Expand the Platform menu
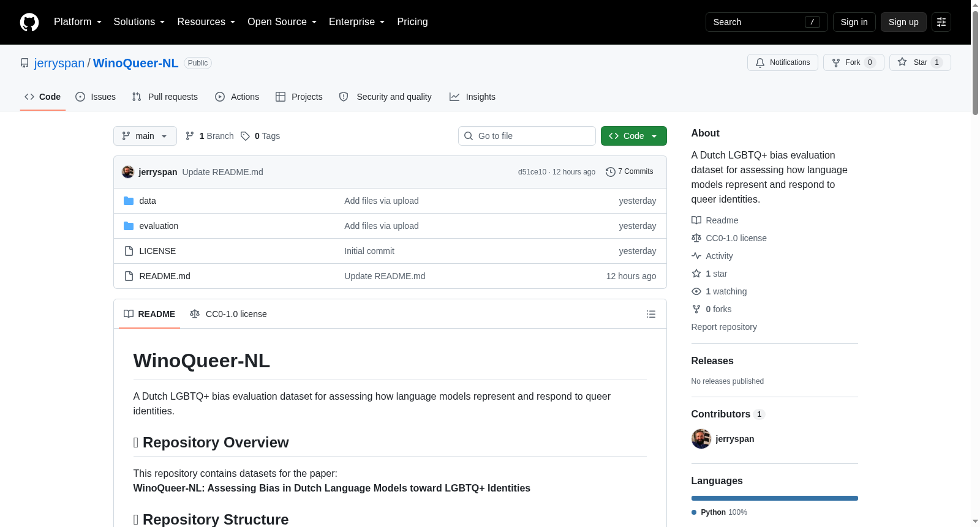This screenshot has height=527, width=980. [x=78, y=22]
